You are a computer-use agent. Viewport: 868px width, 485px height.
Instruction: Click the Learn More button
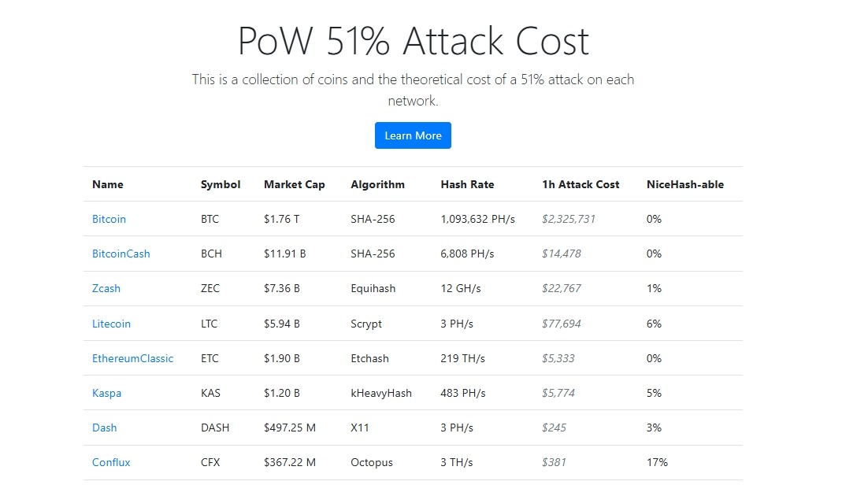point(413,135)
